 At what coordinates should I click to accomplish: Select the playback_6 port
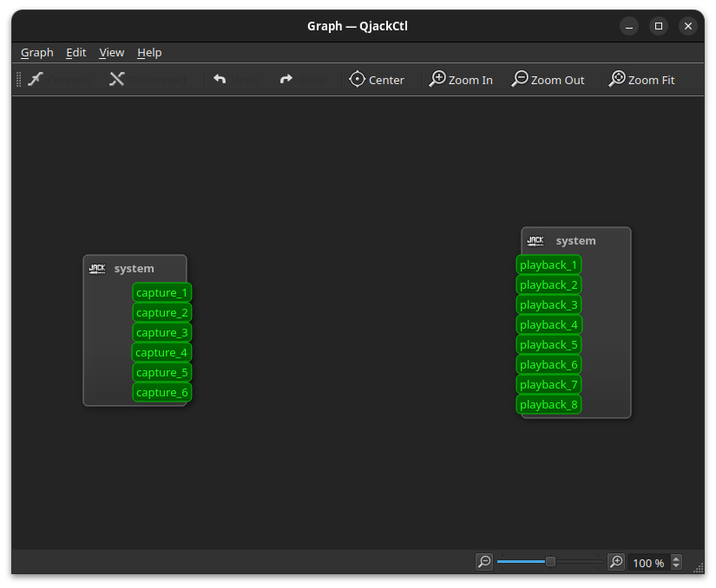(x=548, y=364)
